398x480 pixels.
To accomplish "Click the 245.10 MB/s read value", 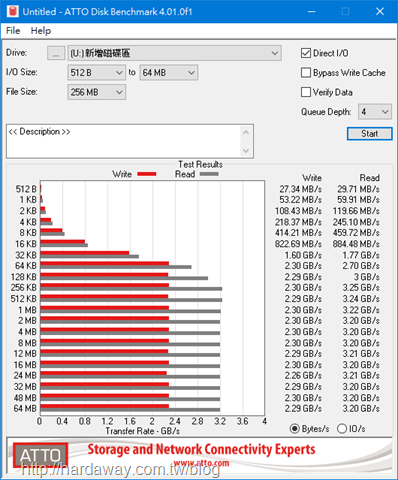I will [356, 222].
